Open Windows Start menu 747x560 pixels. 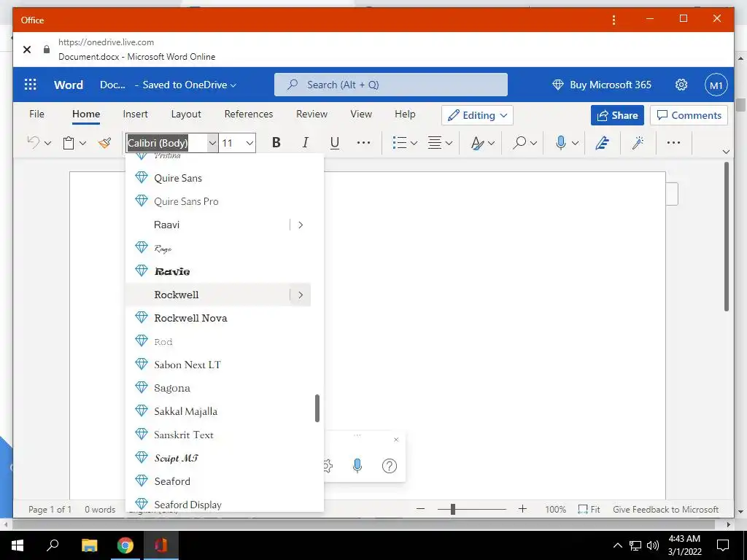click(18, 545)
